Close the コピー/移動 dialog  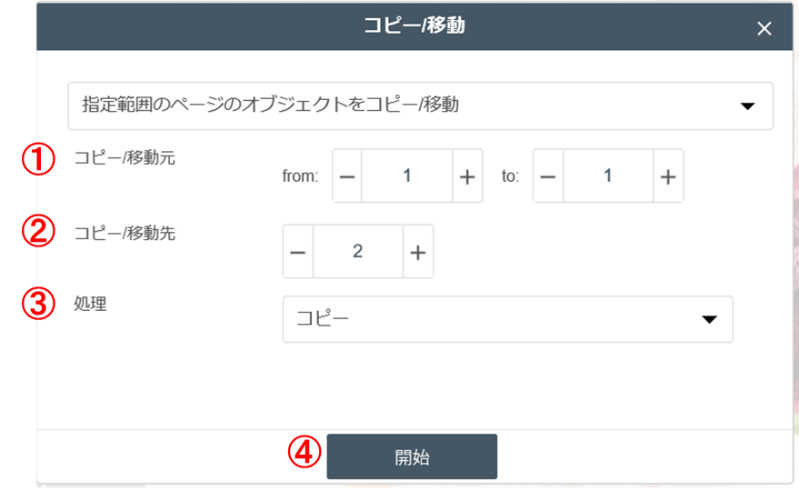(x=765, y=28)
